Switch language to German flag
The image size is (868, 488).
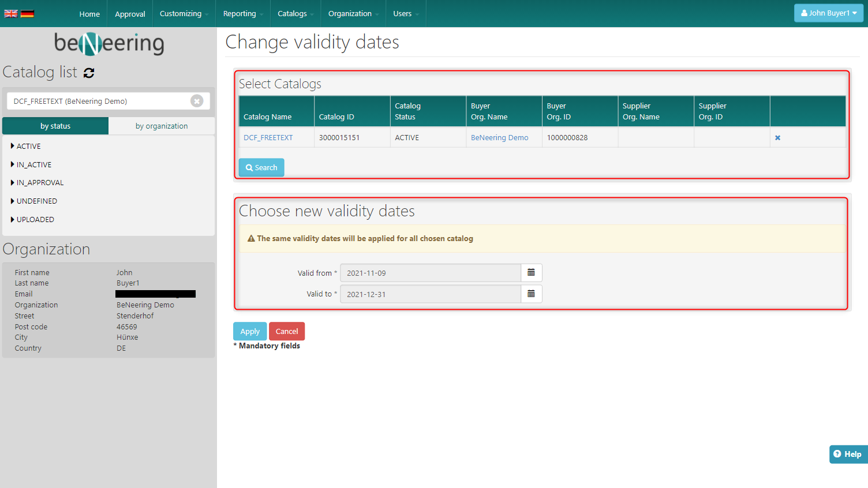coord(27,14)
